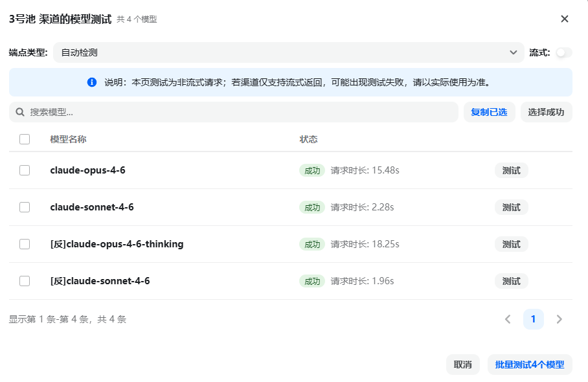This screenshot has width=588, height=382.
Task: Go to previous page arrow
Action: point(508,319)
